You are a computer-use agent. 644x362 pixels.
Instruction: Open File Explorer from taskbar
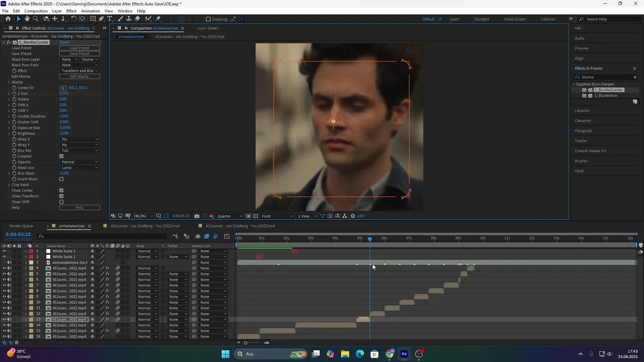click(345, 354)
